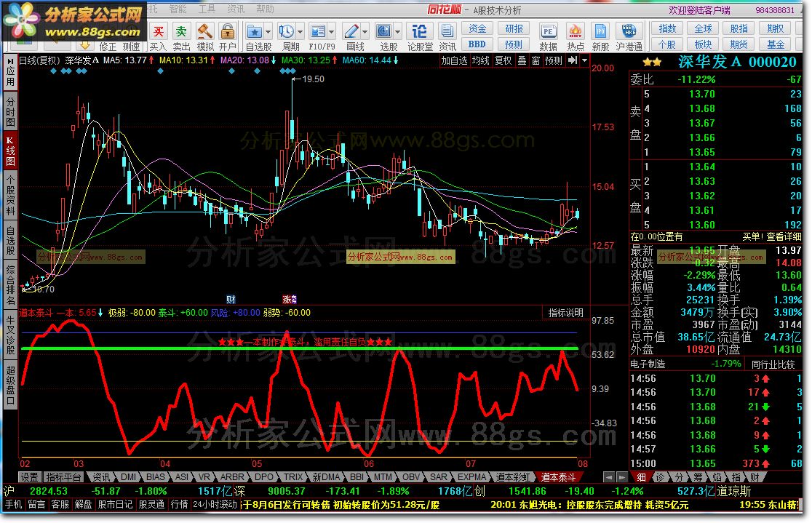This screenshot has height=523, width=812.
Task: Click the 买入 (buy) toolbar icon
Action: (158, 31)
